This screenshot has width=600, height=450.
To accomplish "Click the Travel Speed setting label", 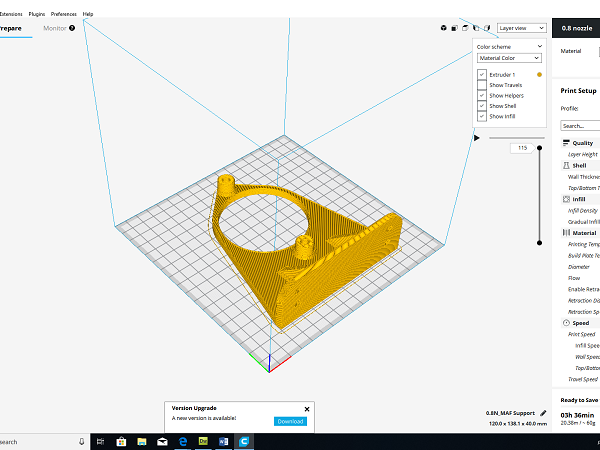I will 583,379.
